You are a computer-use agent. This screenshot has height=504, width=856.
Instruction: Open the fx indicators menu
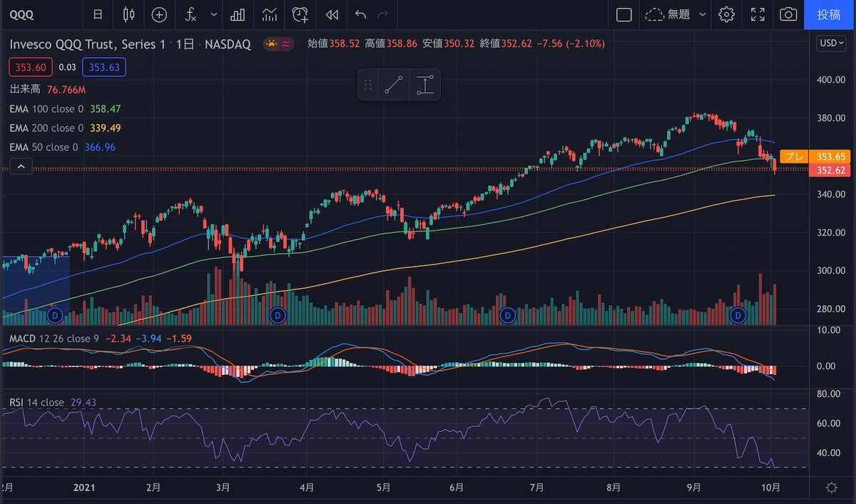tap(191, 14)
